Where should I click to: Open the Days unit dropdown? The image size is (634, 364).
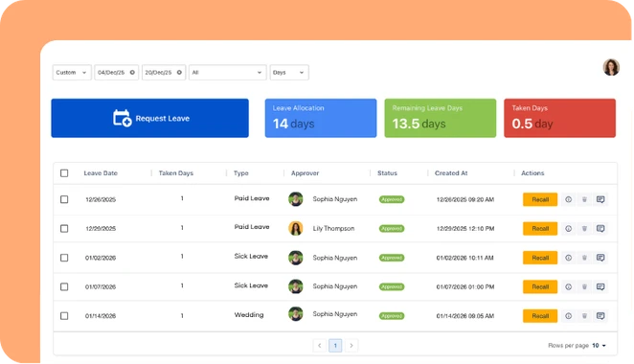click(x=289, y=73)
